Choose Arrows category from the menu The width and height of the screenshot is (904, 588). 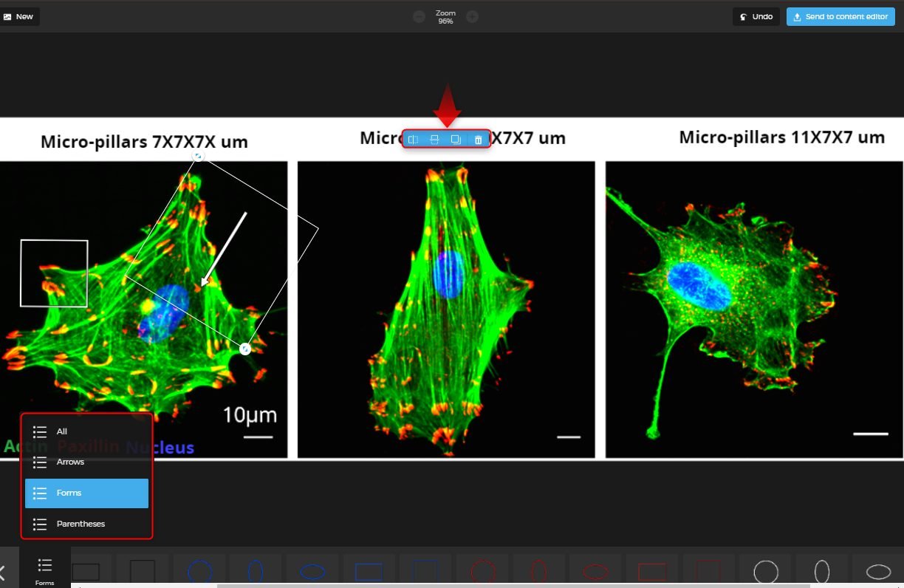87,462
